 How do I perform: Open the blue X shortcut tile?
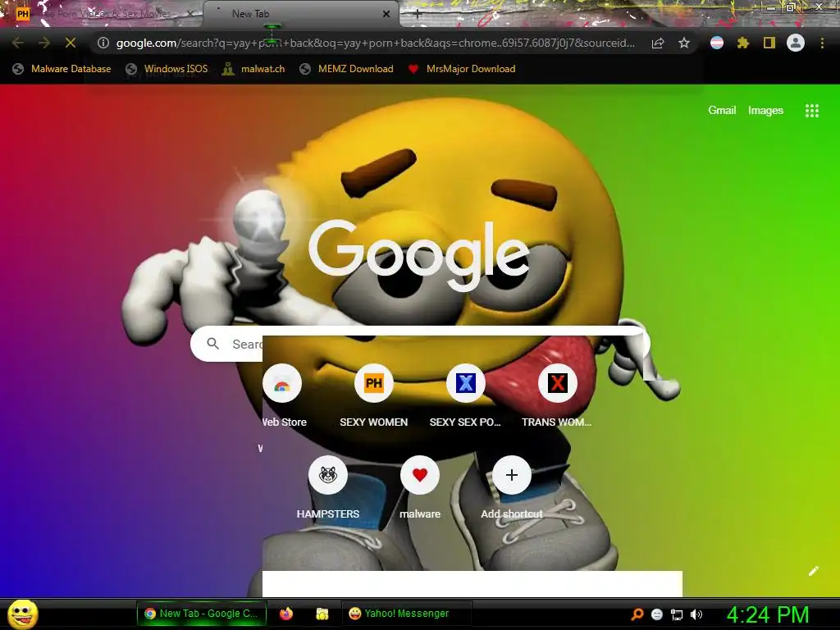[466, 395]
